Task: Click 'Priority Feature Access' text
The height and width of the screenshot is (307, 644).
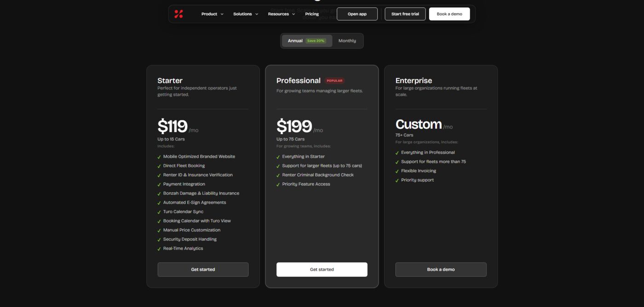Action: click(306, 184)
